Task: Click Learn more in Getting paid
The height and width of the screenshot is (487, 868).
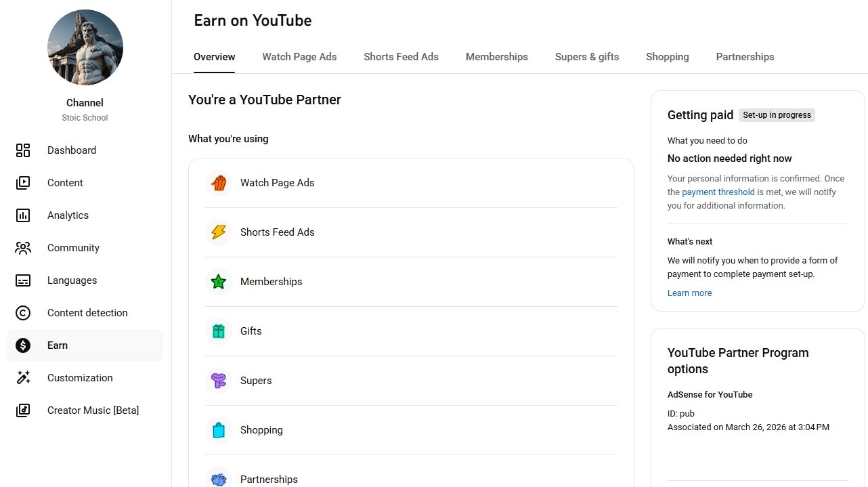Action: click(x=689, y=293)
